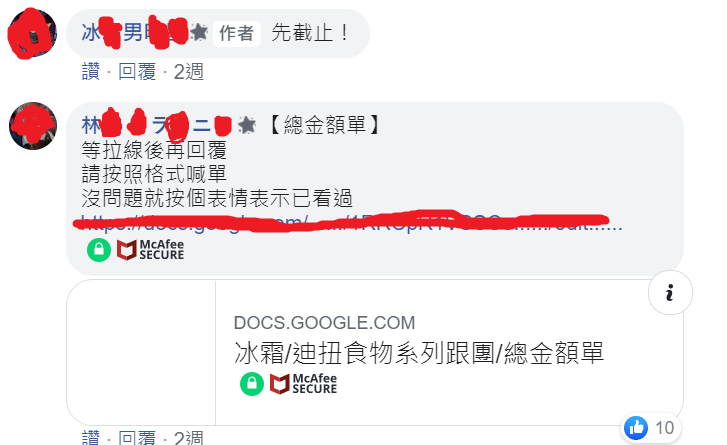The height and width of the screenshot is (445, 727).
Task: Click the blue thumbs-up reaction icon
Action: pos(636,427)
